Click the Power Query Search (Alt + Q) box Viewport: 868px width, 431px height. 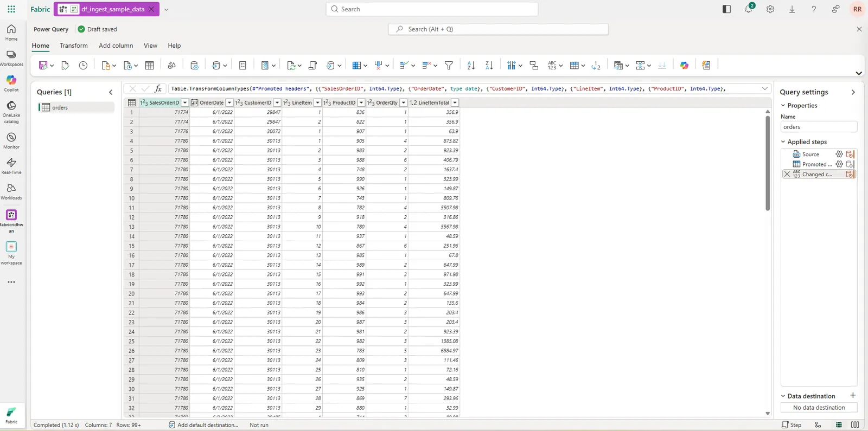(x=498, y=29)
